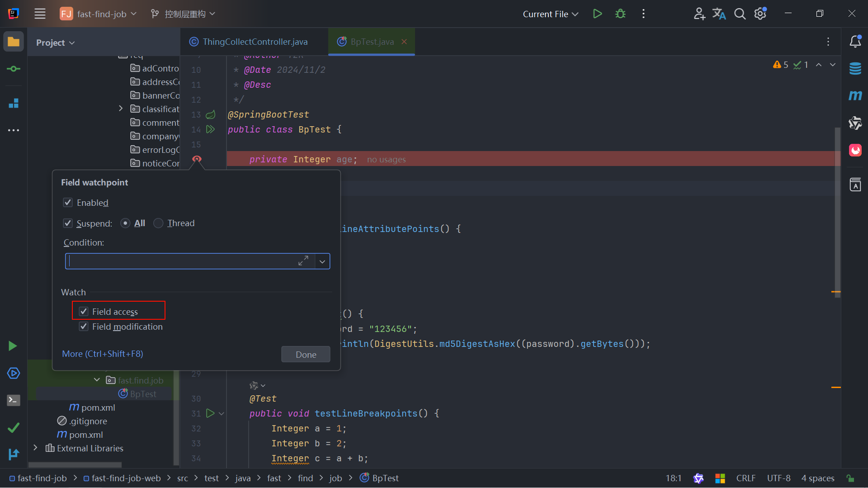Open the Structure tool window
Image resolution: width=868 pixels, height=488 pixels.
tap(14, 103)
